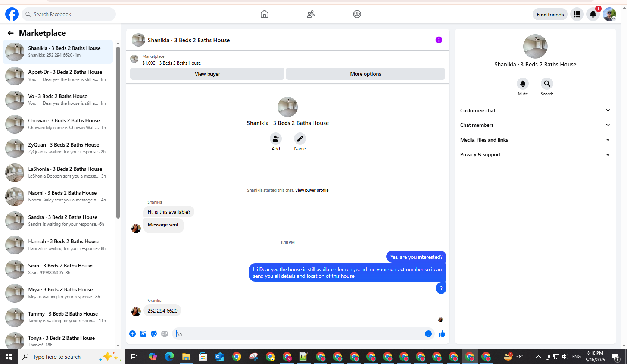Screen dimensions: 627x364
Task: Expand Privacy & support section
Action: click(x=535, y=154)
